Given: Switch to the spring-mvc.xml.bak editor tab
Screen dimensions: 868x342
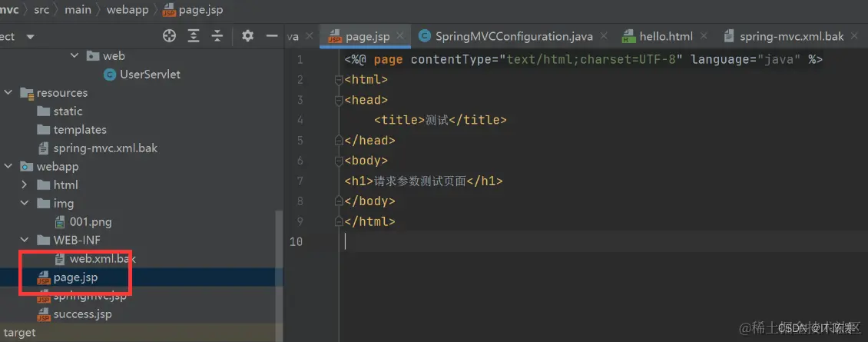Looking at the screenshot, I should 792,37.
